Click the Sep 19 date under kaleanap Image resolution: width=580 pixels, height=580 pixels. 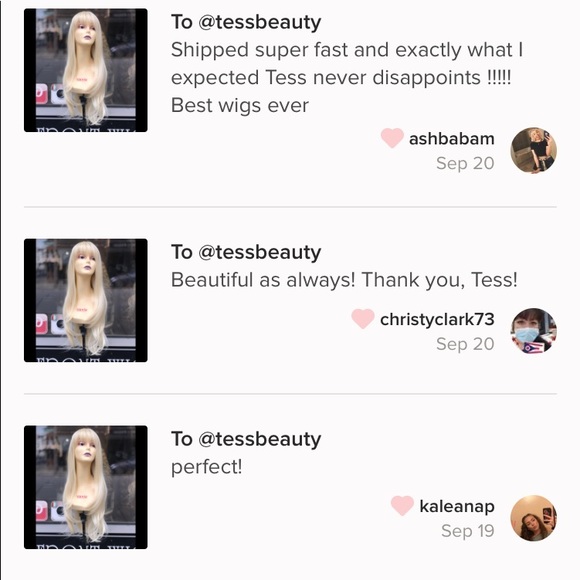tap(468, 531)
